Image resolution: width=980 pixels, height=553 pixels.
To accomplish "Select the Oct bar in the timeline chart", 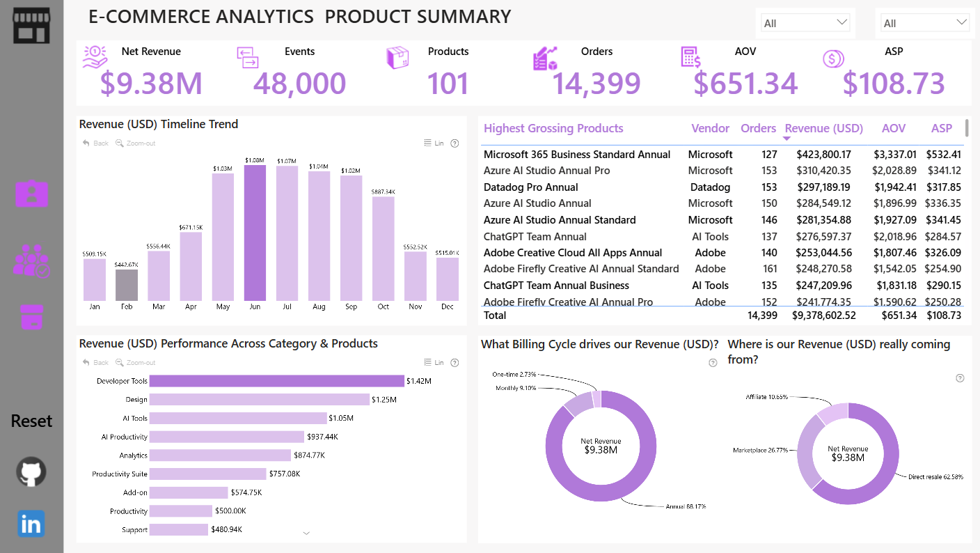I will pos(384,249).
